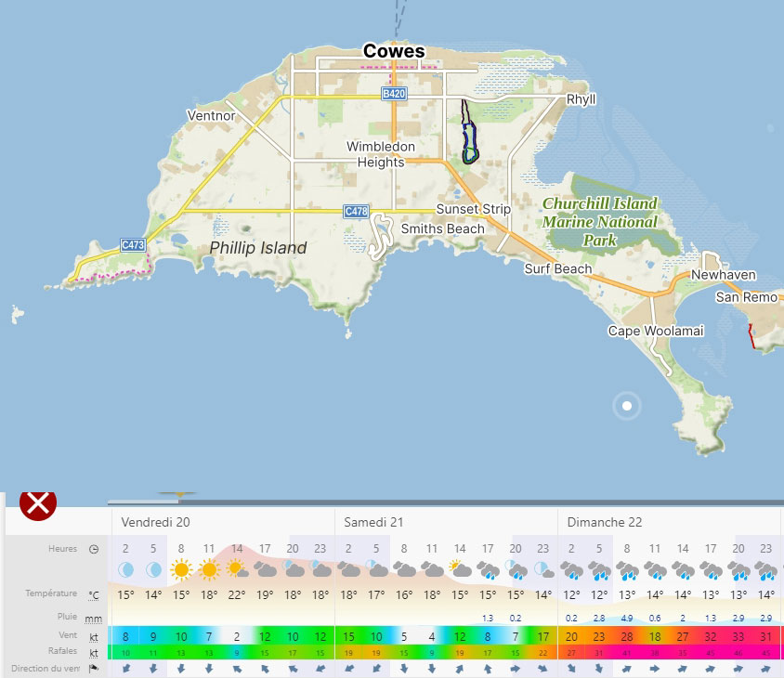
Task: Select the Samedi 21 day header
Action: (x=373, y=522)
